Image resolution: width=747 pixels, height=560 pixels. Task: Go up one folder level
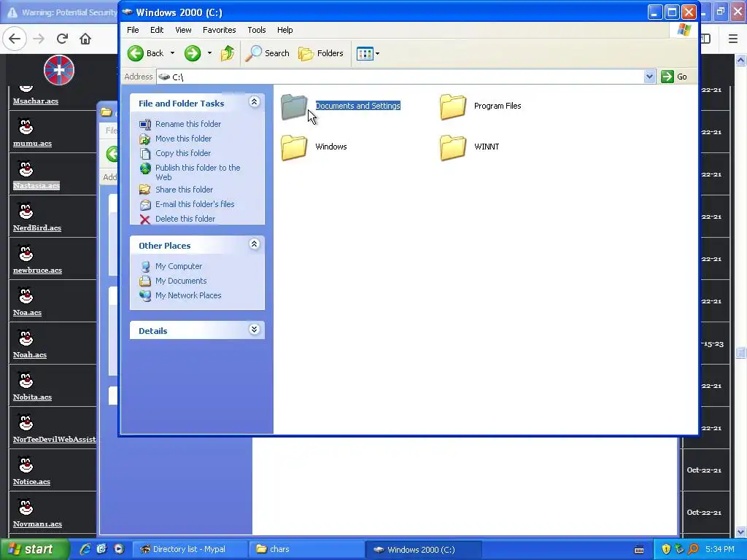[x=228, y=53]
